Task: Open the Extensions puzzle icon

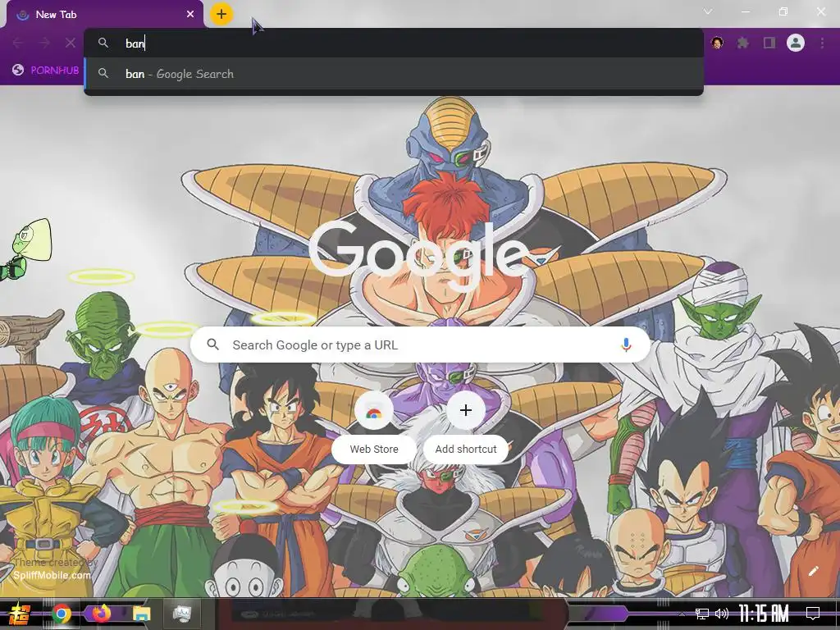Action: [742, 43]
